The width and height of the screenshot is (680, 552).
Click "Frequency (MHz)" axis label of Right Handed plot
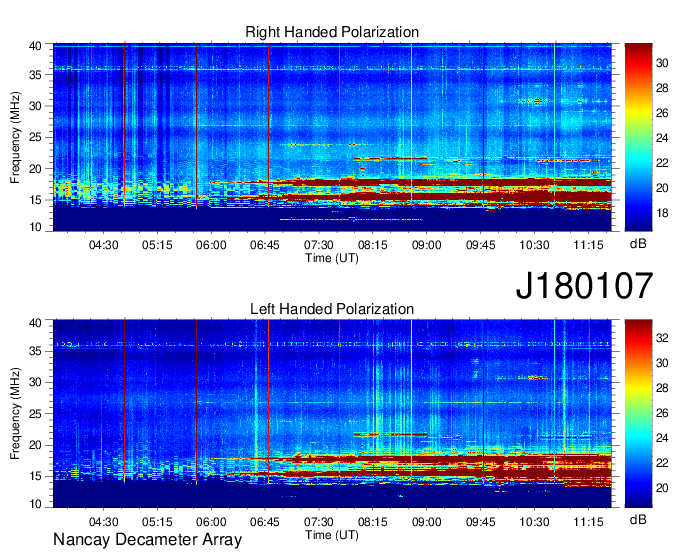[x=15, y=137]
